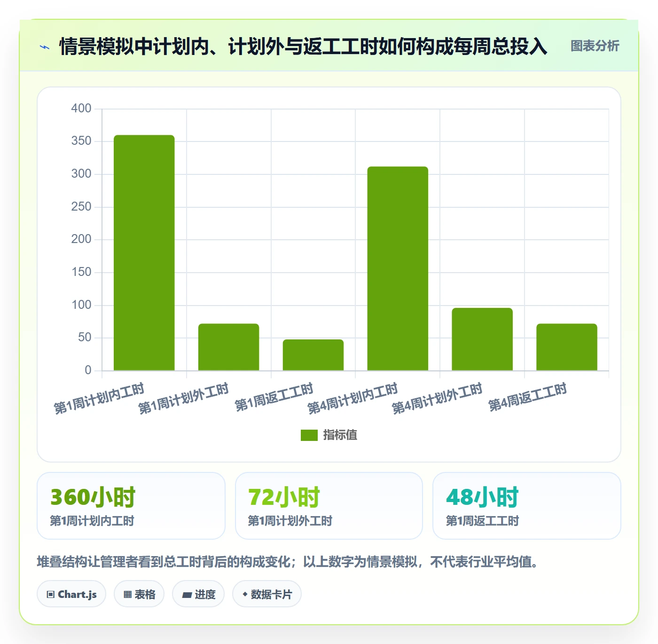Click the 数据卡片 tag chip

coord(267,594)
